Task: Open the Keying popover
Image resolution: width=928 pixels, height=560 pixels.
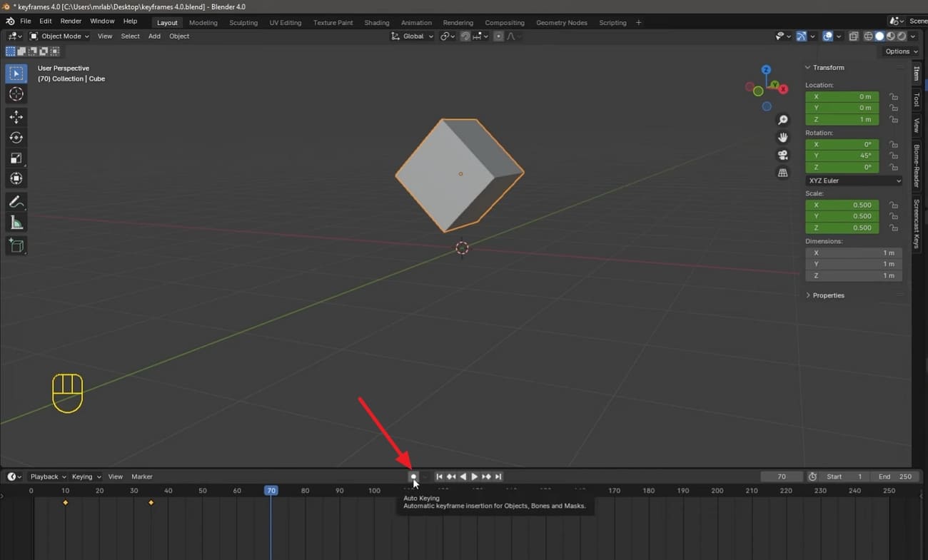Action: [86, 477]
